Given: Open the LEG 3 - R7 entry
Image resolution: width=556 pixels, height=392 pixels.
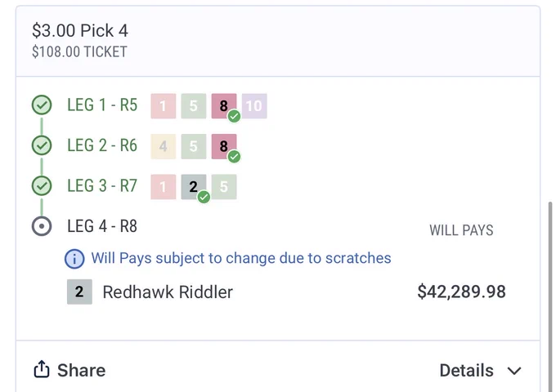Looking at the screenshot, I should [x=102, y=186].
